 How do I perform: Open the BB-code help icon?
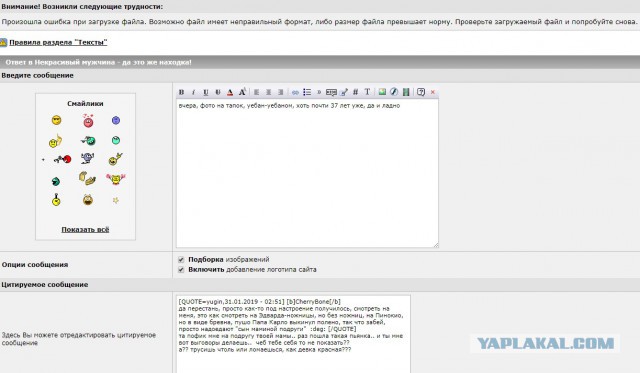tap(421, 92)
